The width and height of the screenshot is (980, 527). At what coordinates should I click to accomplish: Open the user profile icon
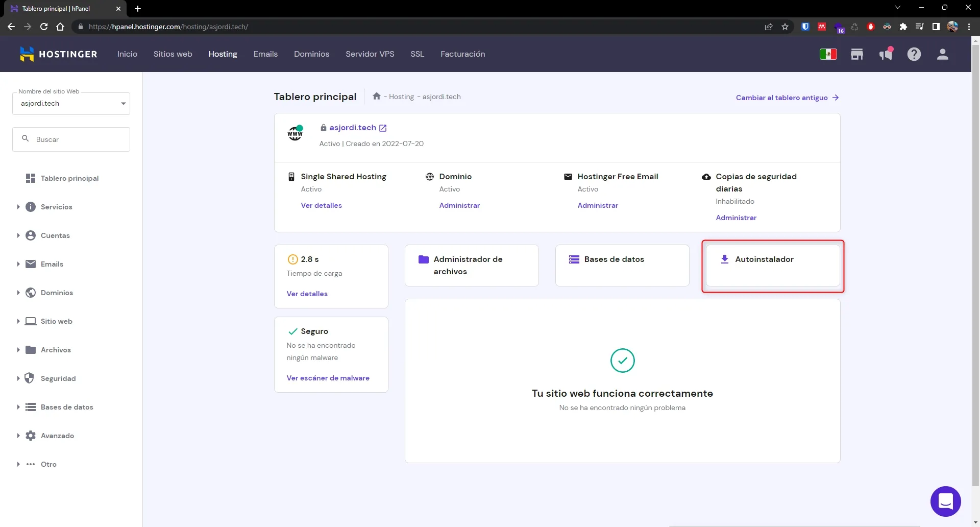[942, 54]
